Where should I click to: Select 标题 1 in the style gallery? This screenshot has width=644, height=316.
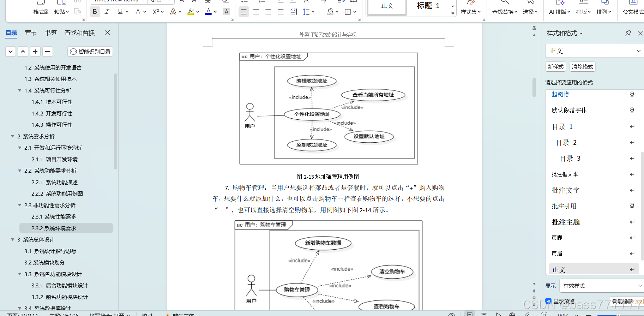coord(428,6)
